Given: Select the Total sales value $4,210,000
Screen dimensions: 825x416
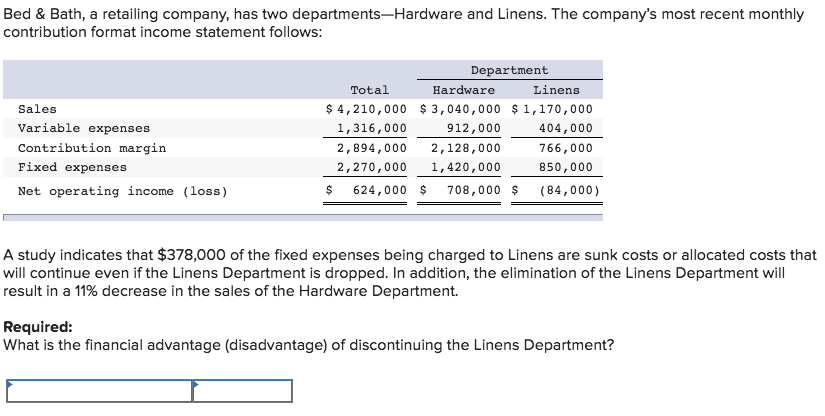Looking at the screenshot, I should 366,109.
